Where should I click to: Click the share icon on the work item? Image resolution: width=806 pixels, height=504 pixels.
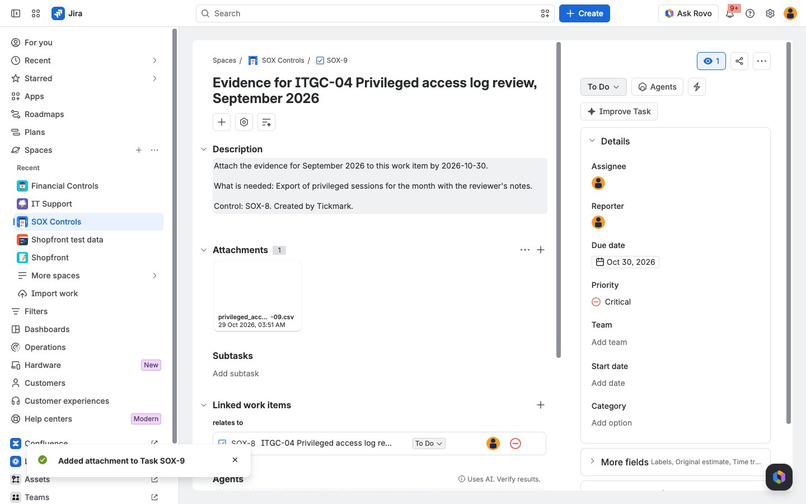pyautogui.click(x=739, y=61)
